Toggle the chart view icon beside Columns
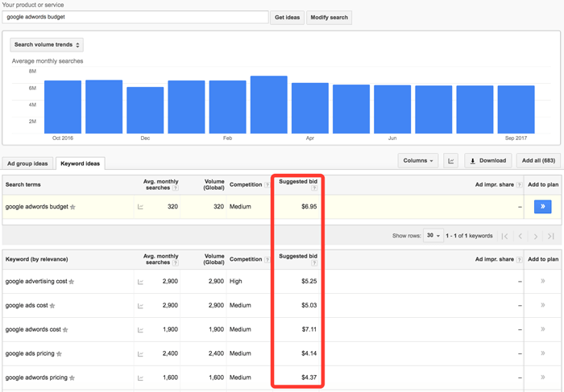The height and width of the screenshot is (392, 564). (450, 161)
